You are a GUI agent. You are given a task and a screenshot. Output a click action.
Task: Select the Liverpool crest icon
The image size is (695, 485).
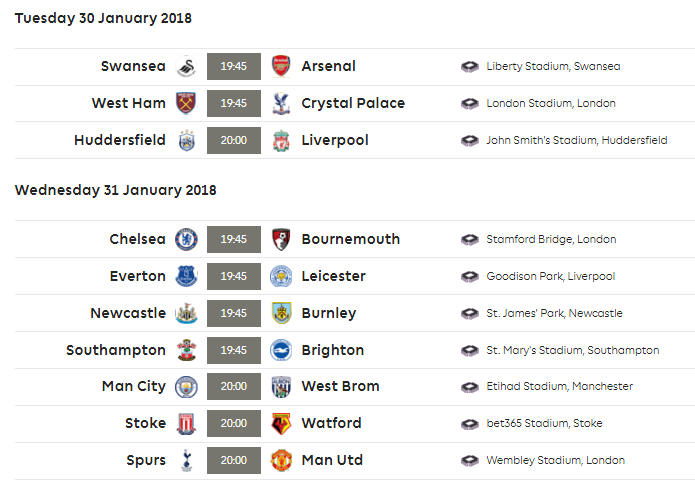(x=281, y=141)
